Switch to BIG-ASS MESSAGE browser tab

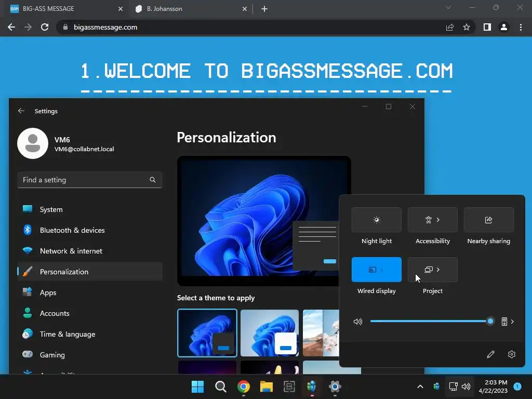pyautogui.click(x=64, y=9)
